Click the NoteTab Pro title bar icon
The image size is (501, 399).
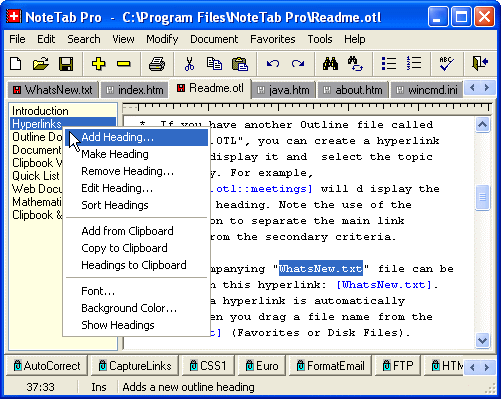coord(14,16)
